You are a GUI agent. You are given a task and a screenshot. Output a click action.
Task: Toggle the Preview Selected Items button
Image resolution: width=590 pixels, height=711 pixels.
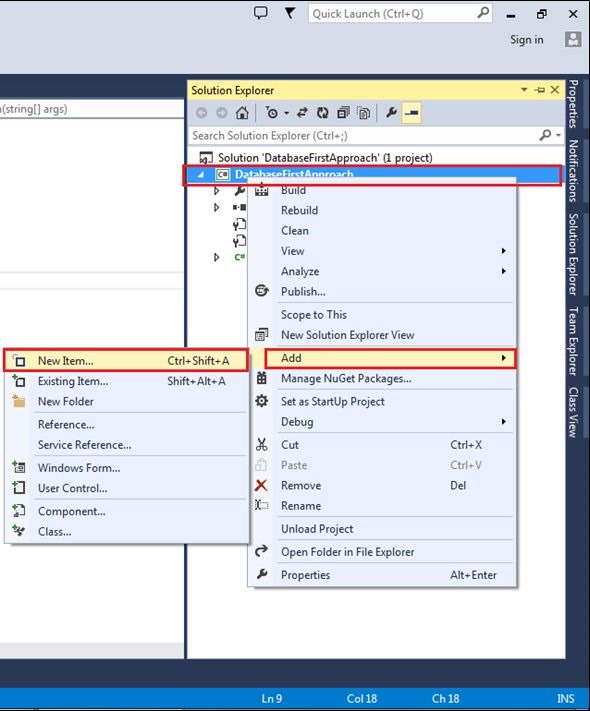coord(412,112)
